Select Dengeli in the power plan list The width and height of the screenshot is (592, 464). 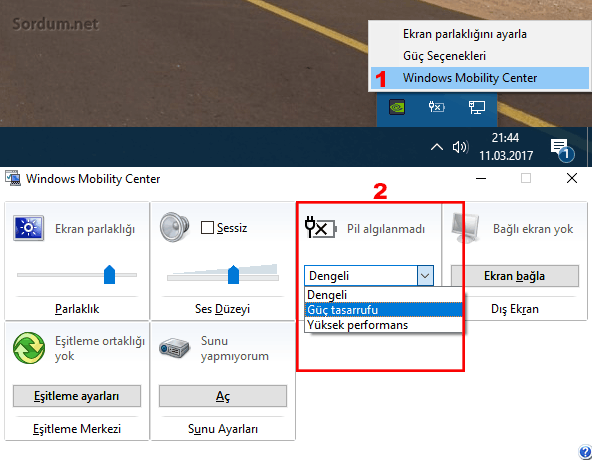point(383,295)
